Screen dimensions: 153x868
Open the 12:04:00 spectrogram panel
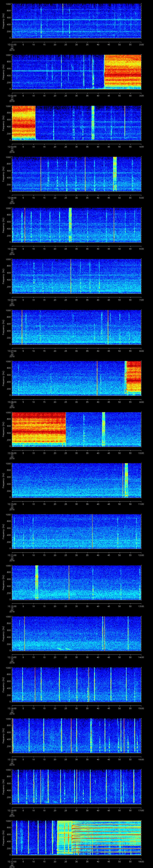coord(76,174)
